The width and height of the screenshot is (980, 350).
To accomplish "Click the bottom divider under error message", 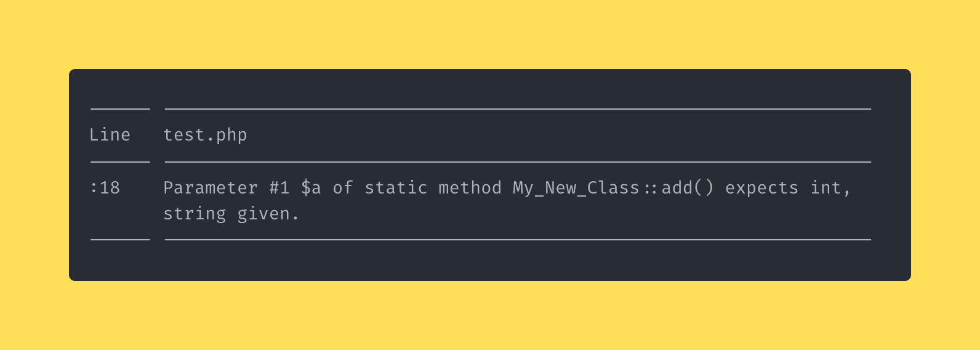I will 518,240.
